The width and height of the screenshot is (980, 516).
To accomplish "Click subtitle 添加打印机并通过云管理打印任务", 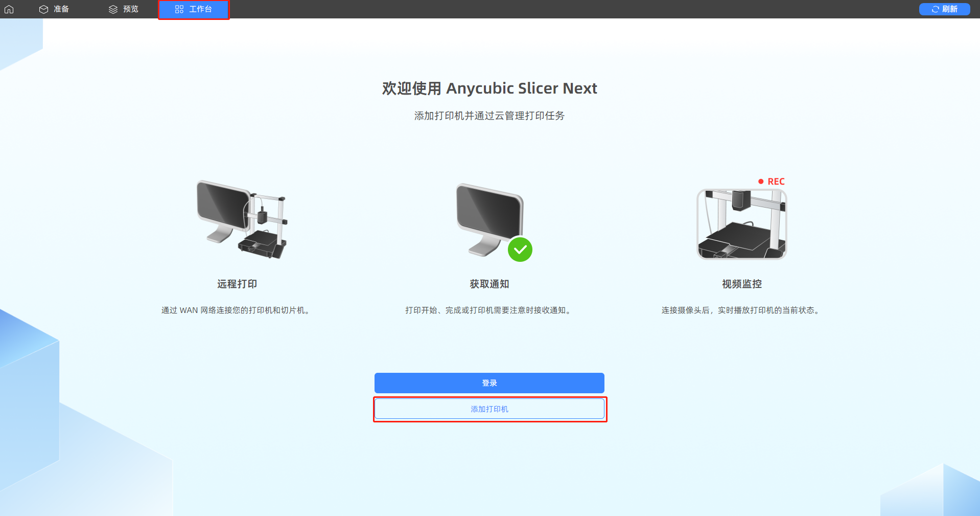I will point(489,116).
